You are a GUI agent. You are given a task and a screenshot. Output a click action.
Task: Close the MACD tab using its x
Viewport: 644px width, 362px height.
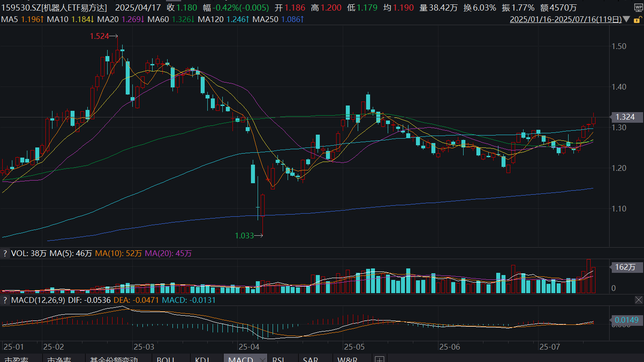point(263,359)
